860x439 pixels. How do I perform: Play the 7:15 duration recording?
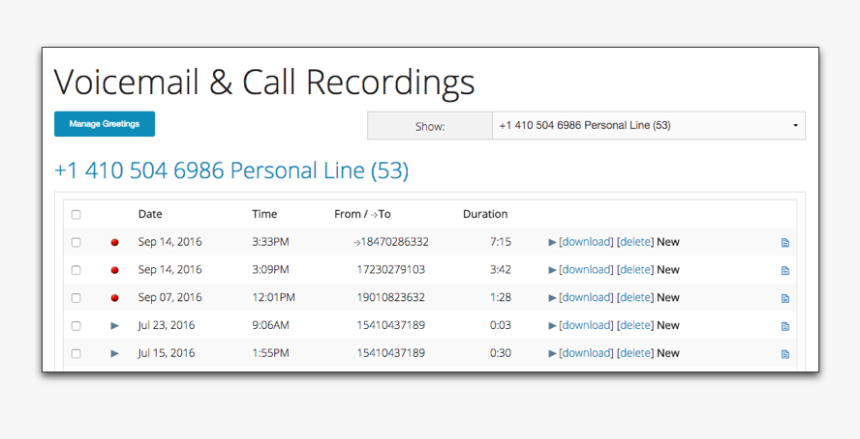point(552,242)
